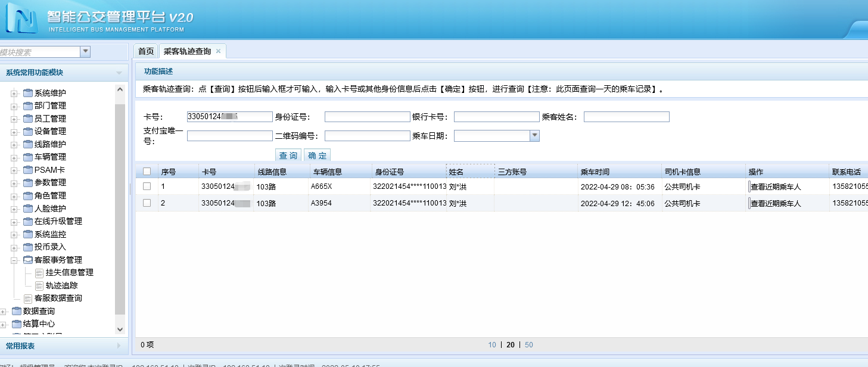This screenshot has width=868, height=367.
Task: Check the select-all checkbox in table header
Action: (146, 171)
